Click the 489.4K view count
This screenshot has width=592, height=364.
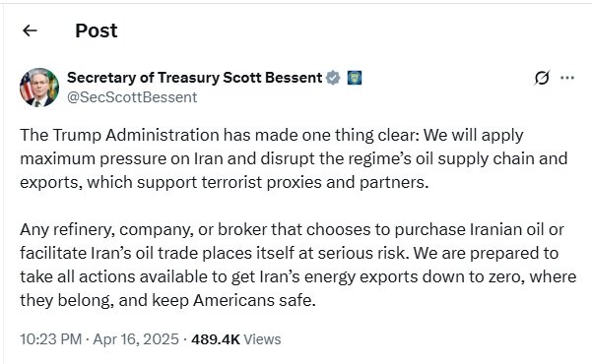pyautogui.click(x=216, y=339)
